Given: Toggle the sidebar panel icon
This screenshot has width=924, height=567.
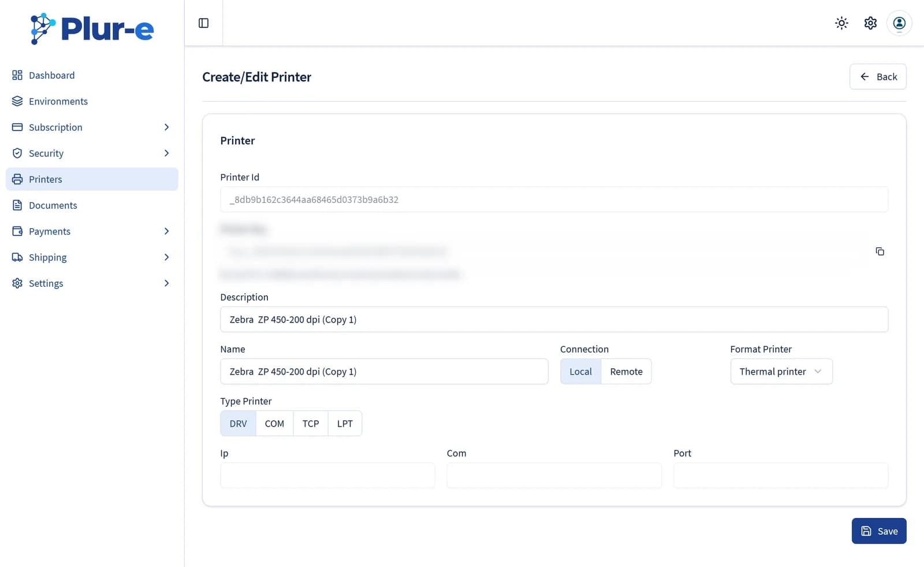Looking at the screenshot, I should (x=203, y=23).
